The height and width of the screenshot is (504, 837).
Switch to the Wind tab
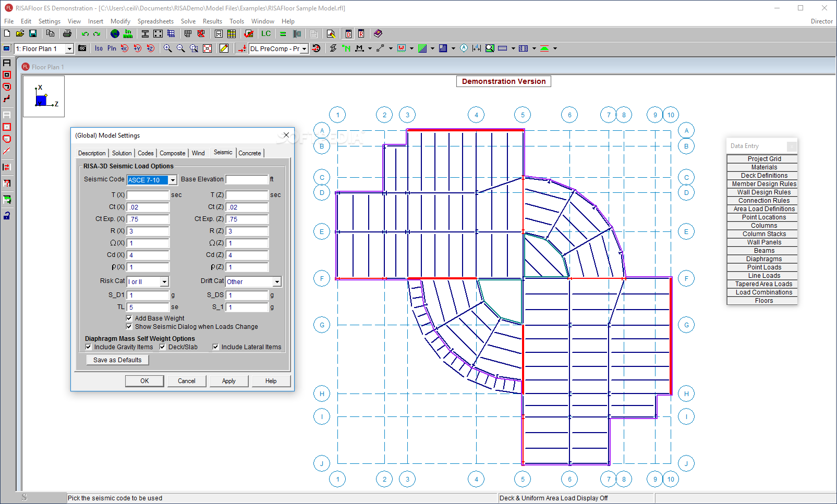(x=198, y=153)
